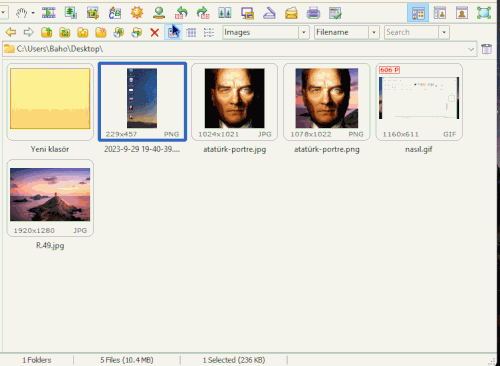Click the 1 Selected (236 KB) status entry

coord(234,360)
